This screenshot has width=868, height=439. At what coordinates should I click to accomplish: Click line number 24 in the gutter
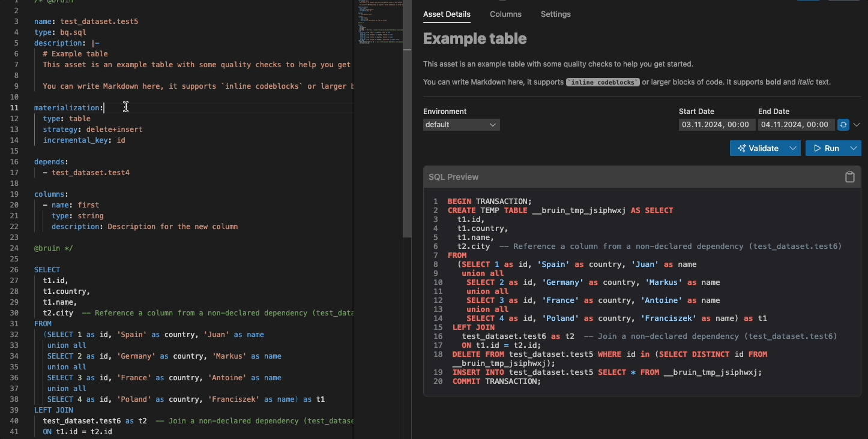pyautogui.click(x=15, y=248)
